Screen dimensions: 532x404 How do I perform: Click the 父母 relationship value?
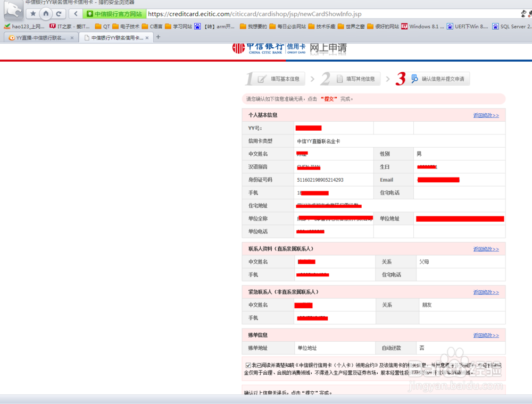(x=424, y=262)
